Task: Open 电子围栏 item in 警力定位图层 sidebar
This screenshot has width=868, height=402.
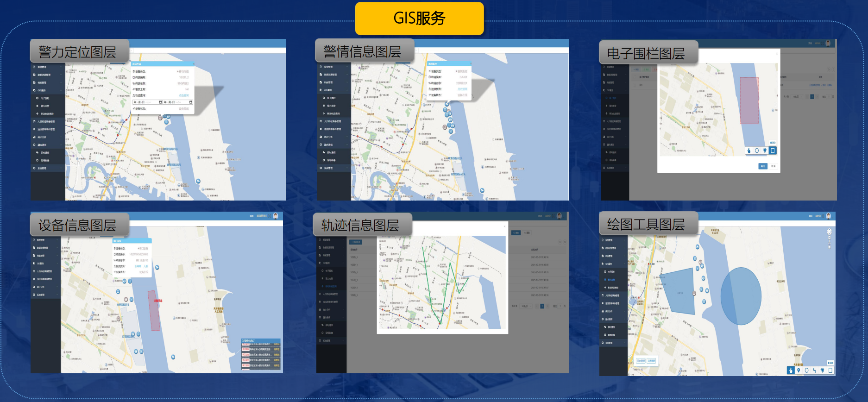Action: (45, 98)
